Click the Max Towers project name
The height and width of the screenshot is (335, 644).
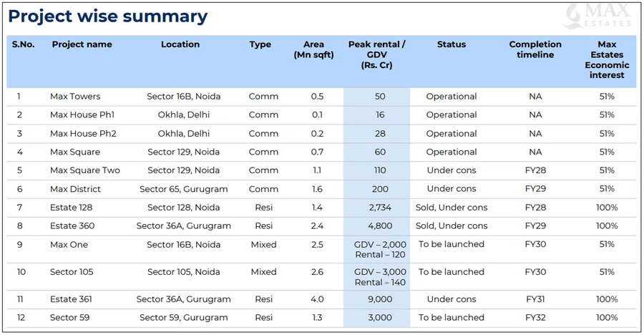pyautogui.click(x=75, y=97)
